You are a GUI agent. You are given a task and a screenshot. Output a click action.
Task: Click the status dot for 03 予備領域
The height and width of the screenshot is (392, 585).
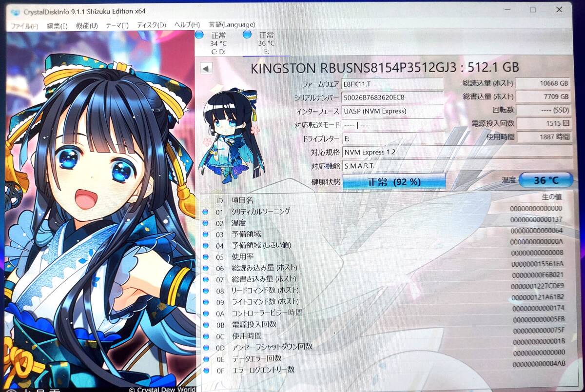(x=205, y=235)
